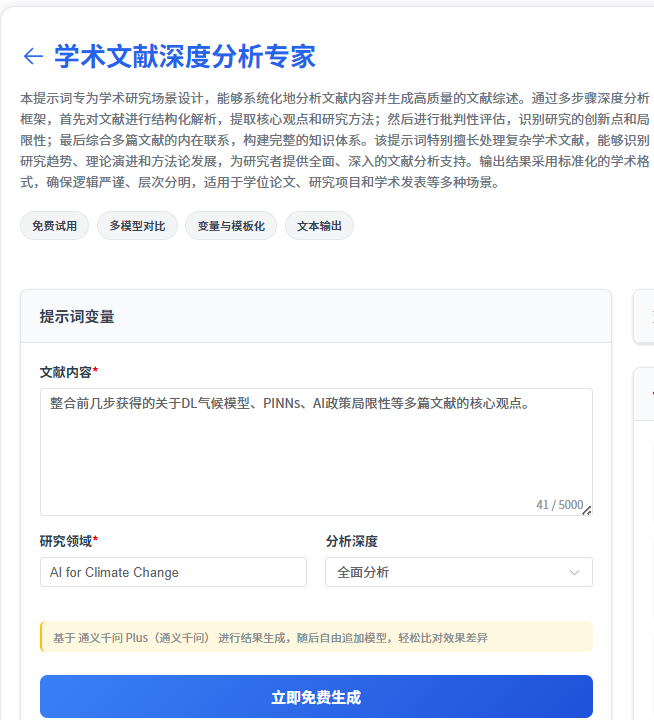The height and width of the screenshot is (720, 654).
Task: Click the 学术文献深度分析专家 page title
Action: [x=185, y=56]
